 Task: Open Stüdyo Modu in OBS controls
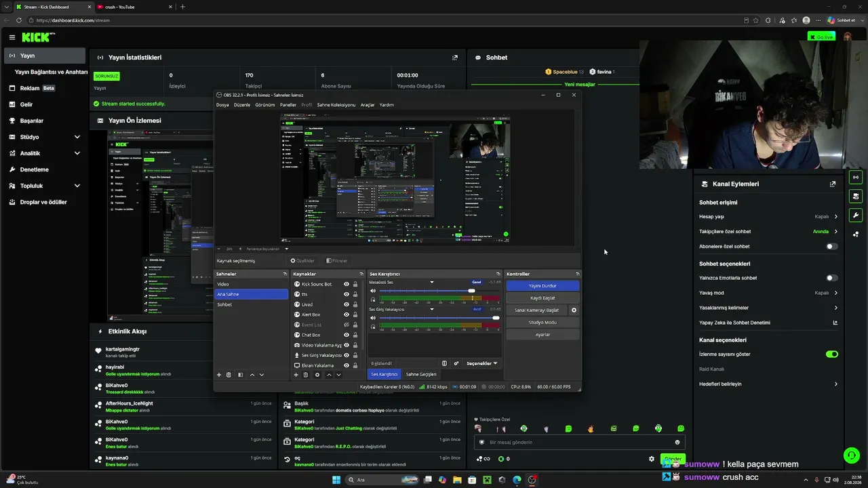[x=542, y=323]
